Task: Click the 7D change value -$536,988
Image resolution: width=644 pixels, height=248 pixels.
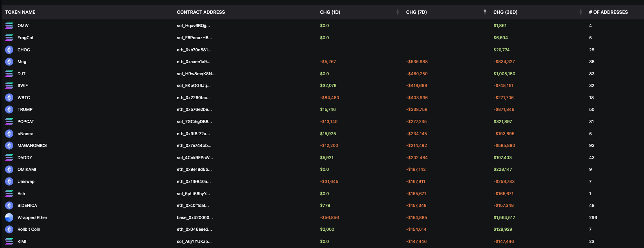Action: coord(417,62)
